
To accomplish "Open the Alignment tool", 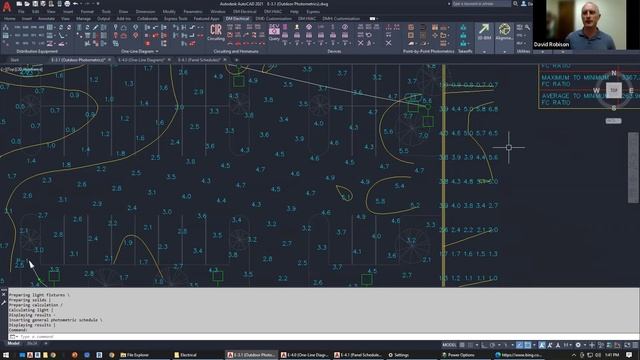I will [504, 31].
